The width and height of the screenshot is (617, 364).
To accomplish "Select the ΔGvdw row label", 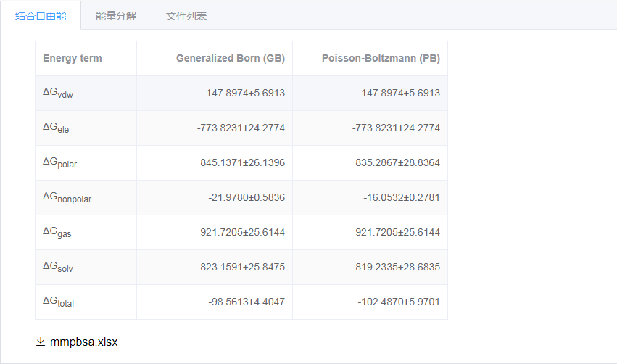I will pyautogui.click(x=58, y=94).
